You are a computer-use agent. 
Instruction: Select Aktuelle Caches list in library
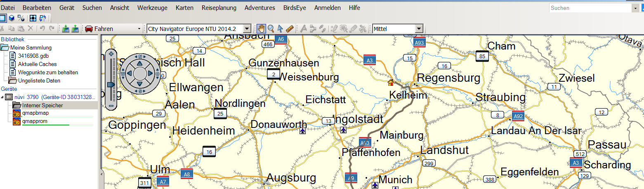37,64
